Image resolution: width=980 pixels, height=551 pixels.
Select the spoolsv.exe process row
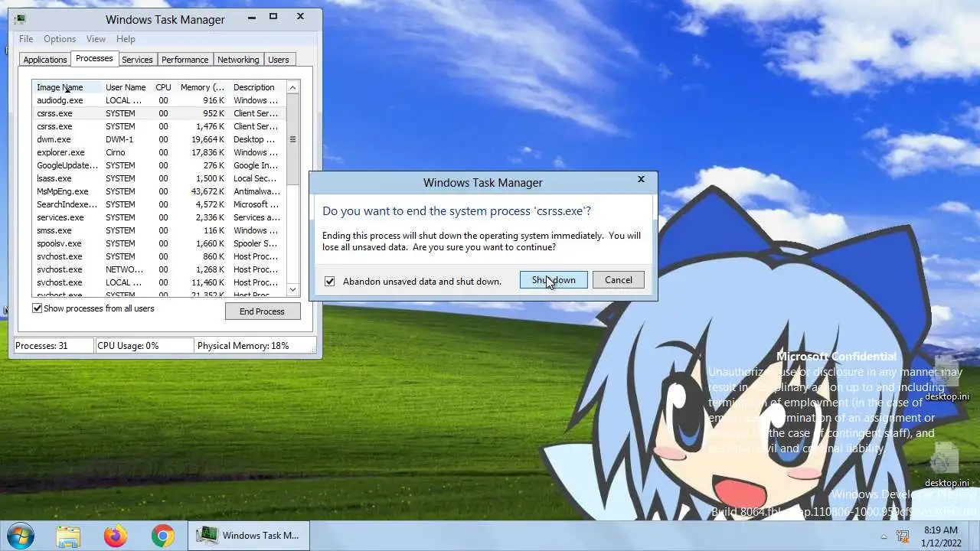[x=158, y=243]
